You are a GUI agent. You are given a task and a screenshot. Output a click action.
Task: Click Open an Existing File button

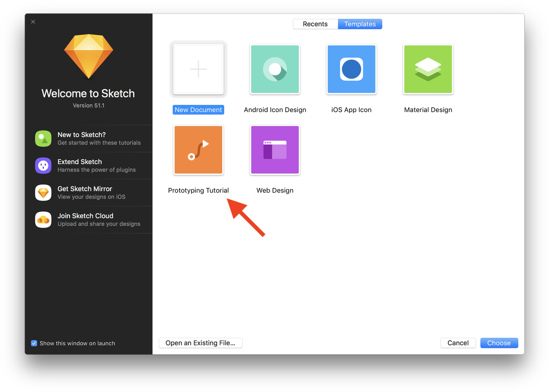pos(200,343)
